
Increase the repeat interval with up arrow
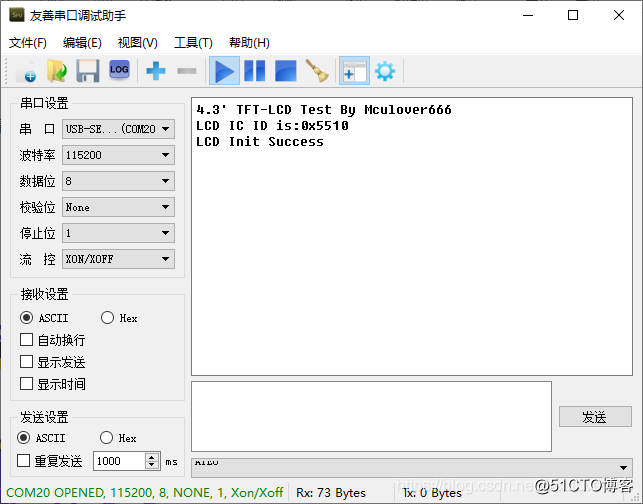pyautogui.click(x=152, y=457)
